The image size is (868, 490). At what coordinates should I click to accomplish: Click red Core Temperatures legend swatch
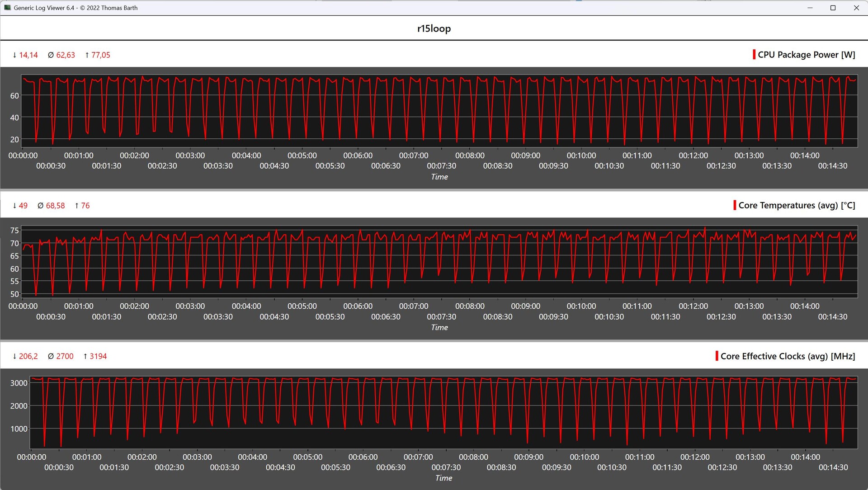tap(735, 205)
